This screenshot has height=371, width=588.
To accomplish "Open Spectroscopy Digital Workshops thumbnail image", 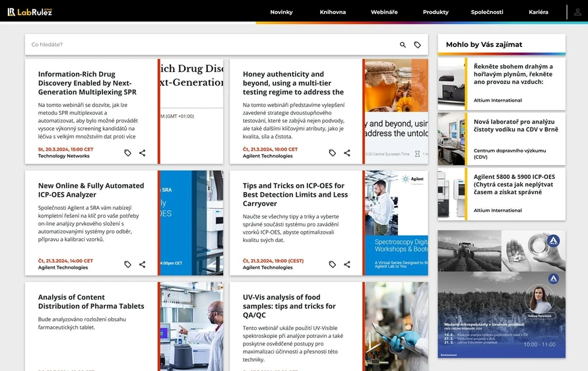I will coord(397,223).
